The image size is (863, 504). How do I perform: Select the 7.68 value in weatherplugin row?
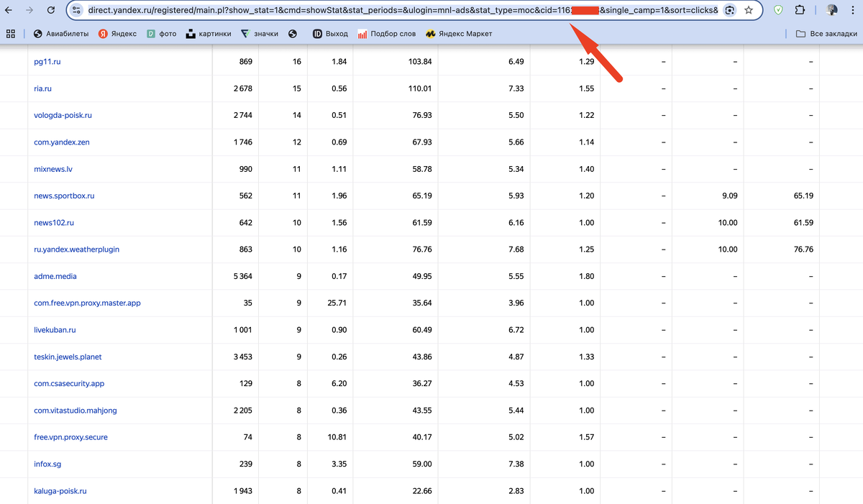coord(516,249)
